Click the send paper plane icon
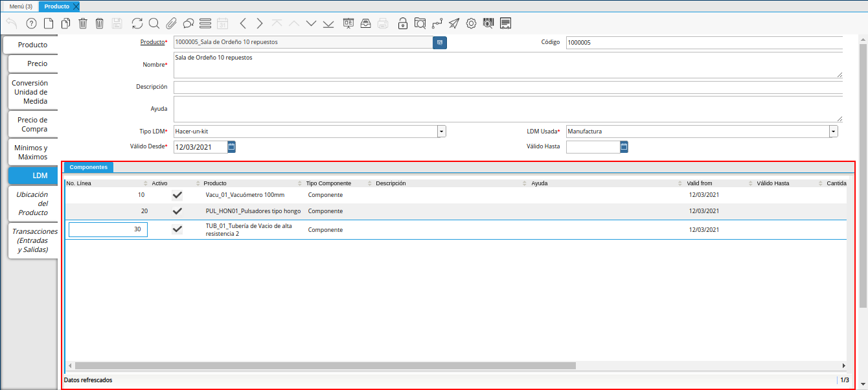868x390 pixels. click(x=454, y=24)
